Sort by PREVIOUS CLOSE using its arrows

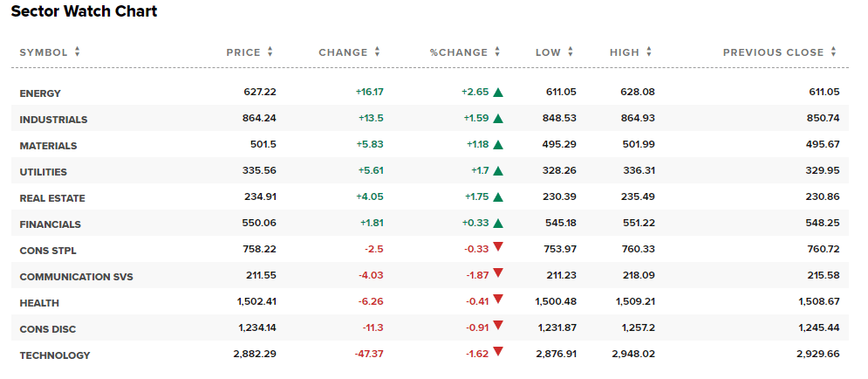[834, 52]
